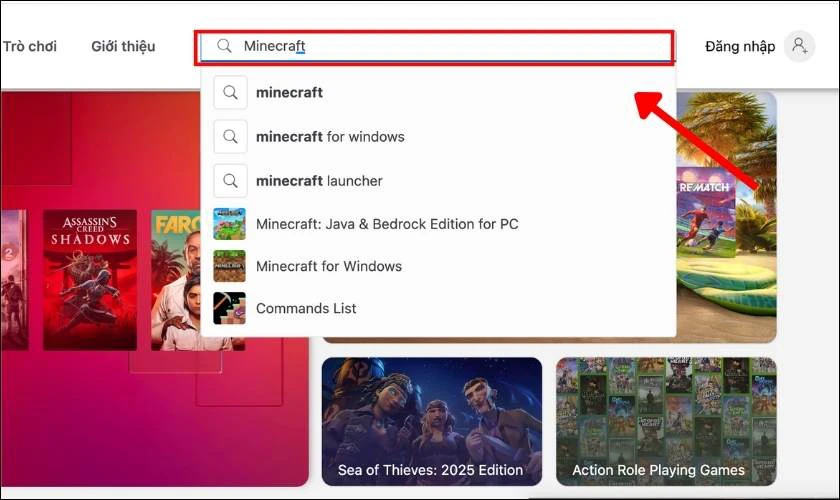Choose 'minecraft launcher' suggestion text
The width and height of the screenshot is (840, 500).
(x=319, y=181)
